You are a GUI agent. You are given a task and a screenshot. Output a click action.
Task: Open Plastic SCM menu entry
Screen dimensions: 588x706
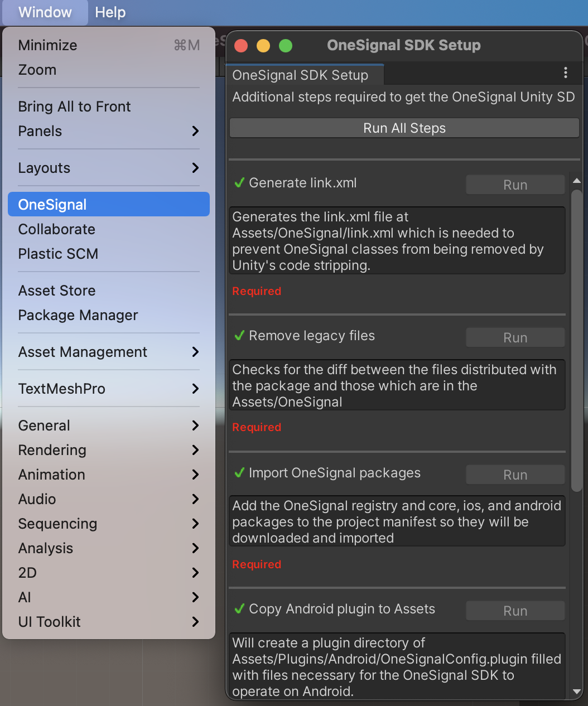[109, 254]
